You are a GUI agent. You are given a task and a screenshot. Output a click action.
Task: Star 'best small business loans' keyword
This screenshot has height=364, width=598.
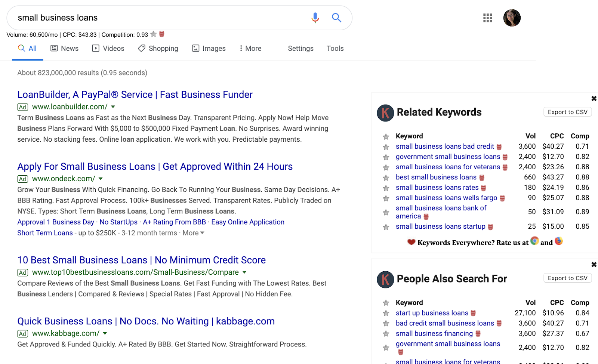click(386, 178)
